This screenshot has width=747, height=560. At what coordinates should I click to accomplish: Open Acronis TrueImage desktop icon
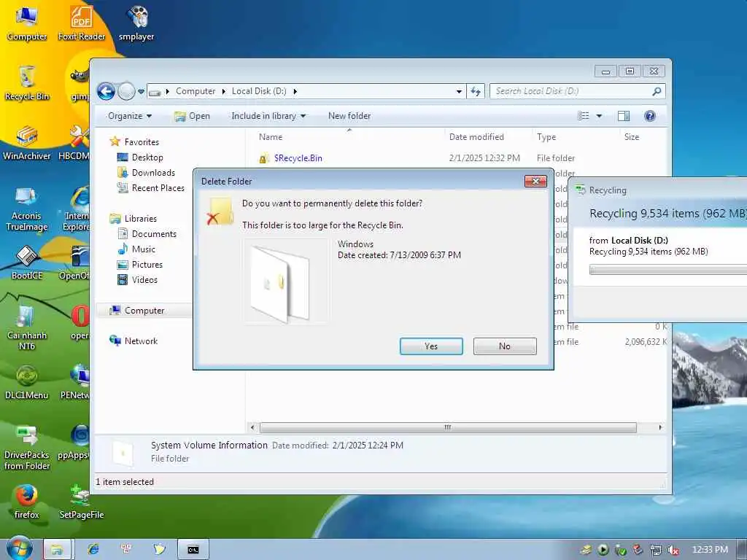click(x=26, y=209)
